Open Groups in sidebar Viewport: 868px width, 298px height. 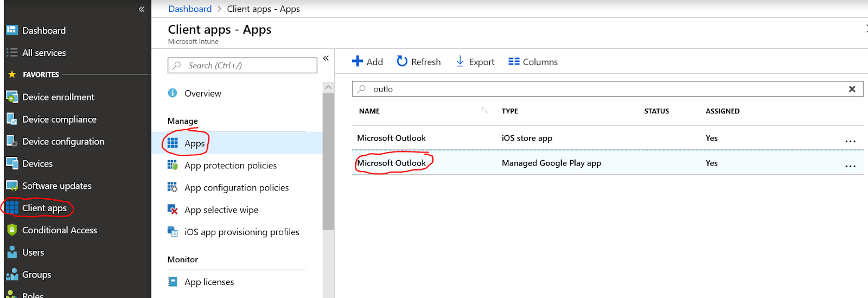click(36, 275)
